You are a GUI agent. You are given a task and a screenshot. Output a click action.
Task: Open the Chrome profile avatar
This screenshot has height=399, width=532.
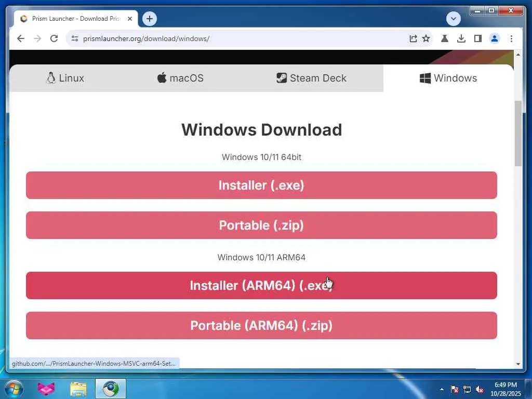pyautogui.click(x=495, y=38)
